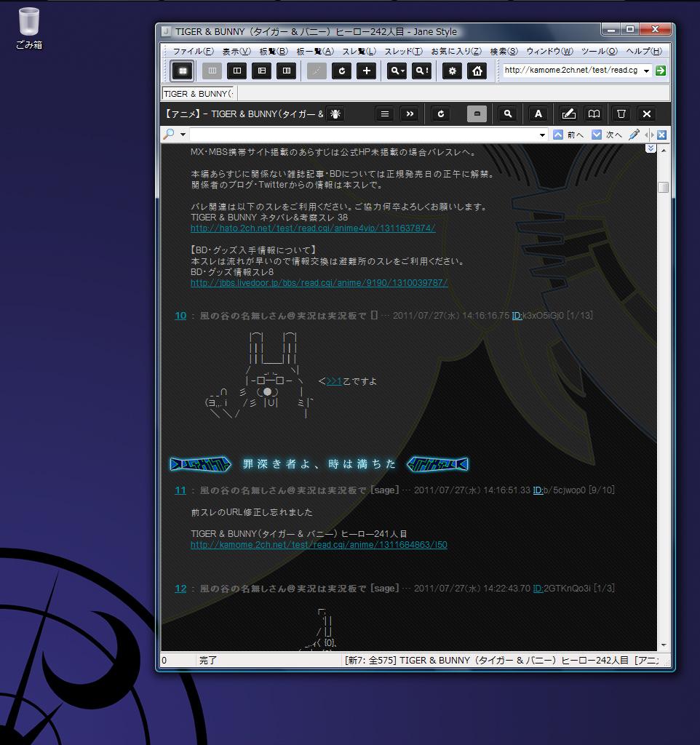Screen dimensions: 700x745
Task: Open スレッド(T) menu
Action: 403,52
